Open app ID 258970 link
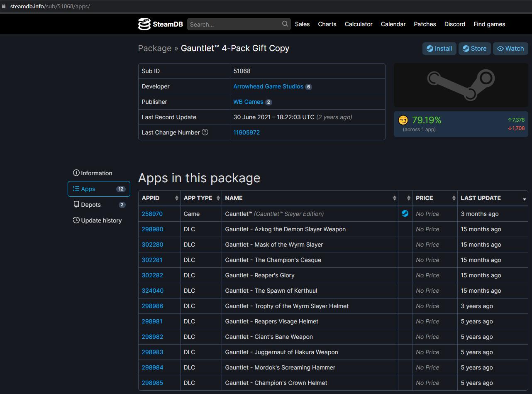The image size is (532, 394). click(x=152, y=214)
